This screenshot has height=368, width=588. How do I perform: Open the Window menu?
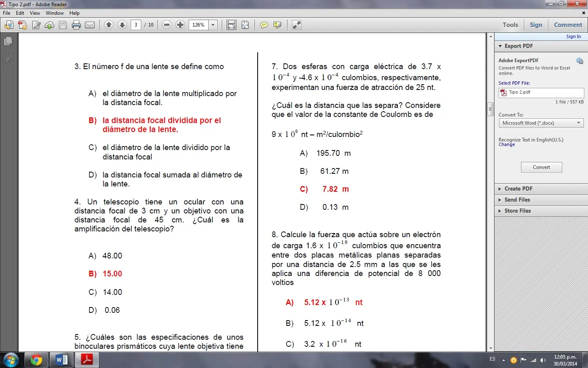(55, 13)
